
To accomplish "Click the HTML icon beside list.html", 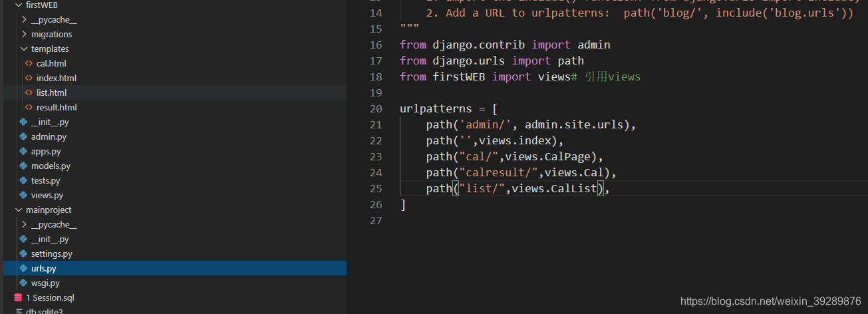I will tap(29, 92).
